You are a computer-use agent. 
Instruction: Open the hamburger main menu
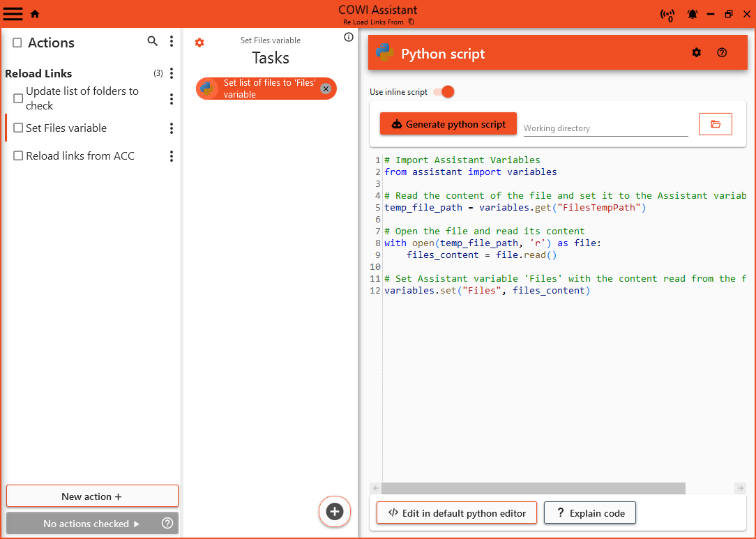pyautogui.click(x=13, y=13)
